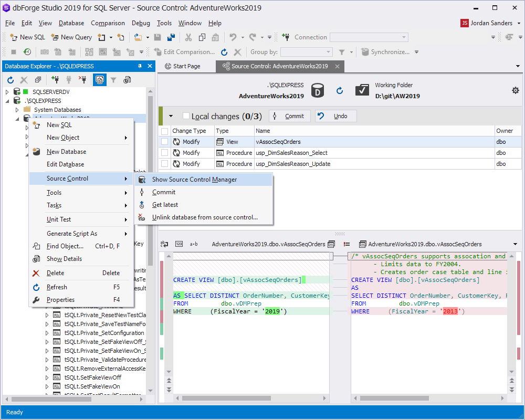The width and height of the screenshot is (525, 420).
Task: Click the Cut scissors icon in toolbar
Action: [188, 37]
